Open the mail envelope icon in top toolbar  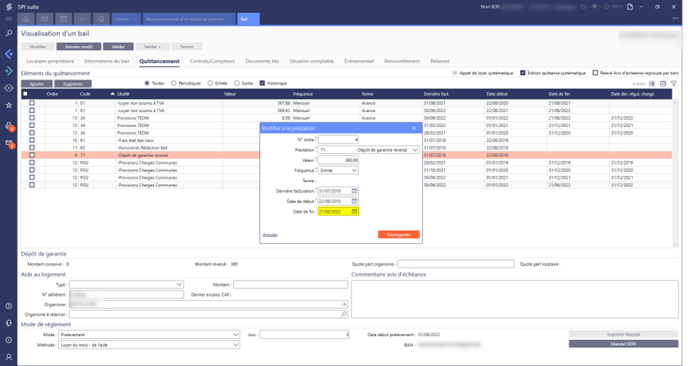click(45, 19)
